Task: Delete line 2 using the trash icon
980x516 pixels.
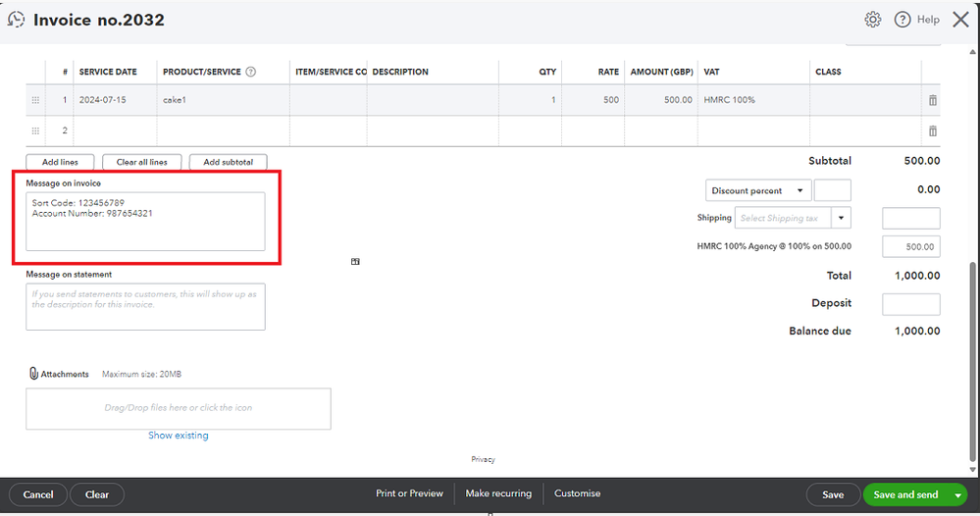Action: [x=933, y=130]
